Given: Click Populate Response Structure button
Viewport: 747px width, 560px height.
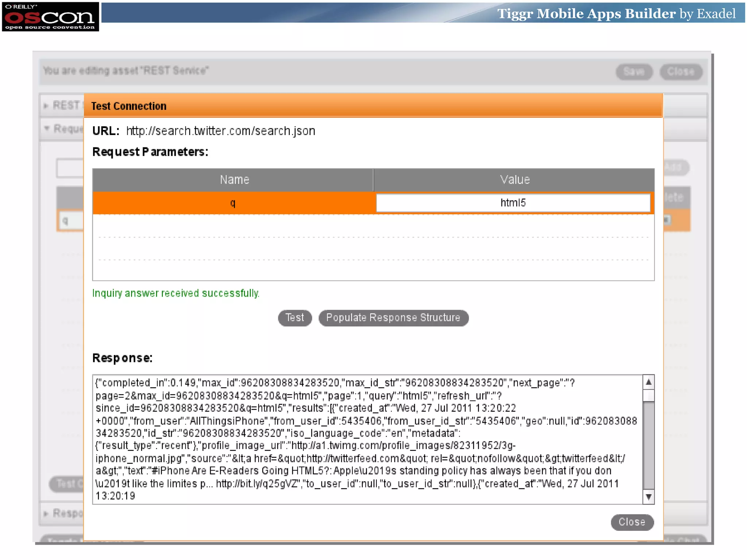Looking at the screenshot, I should click(393, 318).
